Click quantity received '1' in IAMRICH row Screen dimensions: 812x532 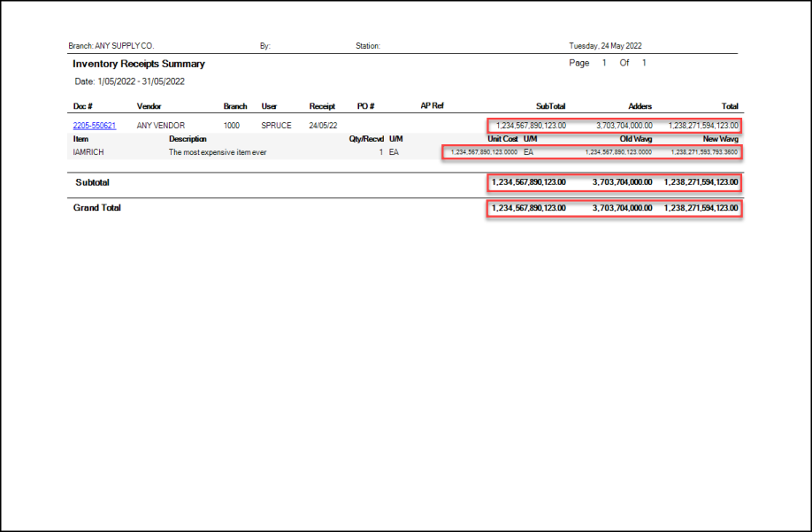[x=381, y=152]
